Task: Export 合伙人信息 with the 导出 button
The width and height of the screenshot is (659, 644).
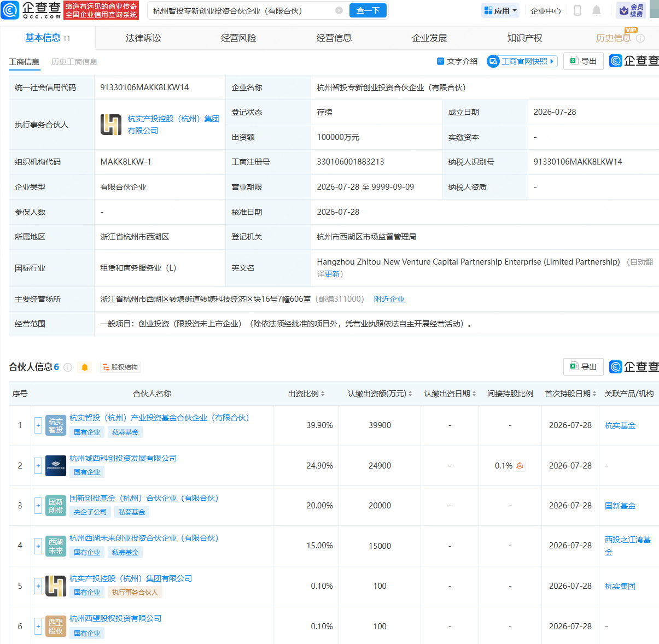Action: [x=584, y=367]
